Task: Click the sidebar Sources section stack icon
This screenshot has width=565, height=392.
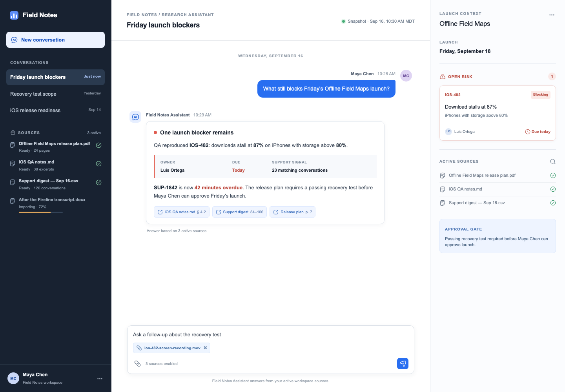Action: click(x=13, y=132)
